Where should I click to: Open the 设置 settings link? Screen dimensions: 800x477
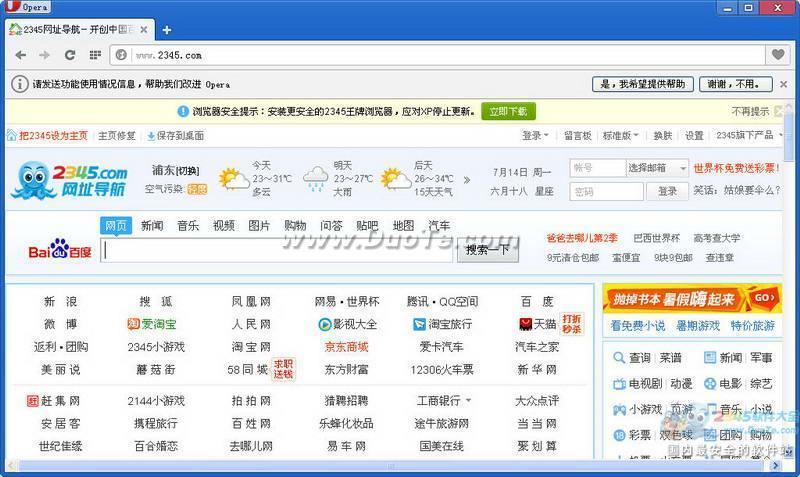694,135
